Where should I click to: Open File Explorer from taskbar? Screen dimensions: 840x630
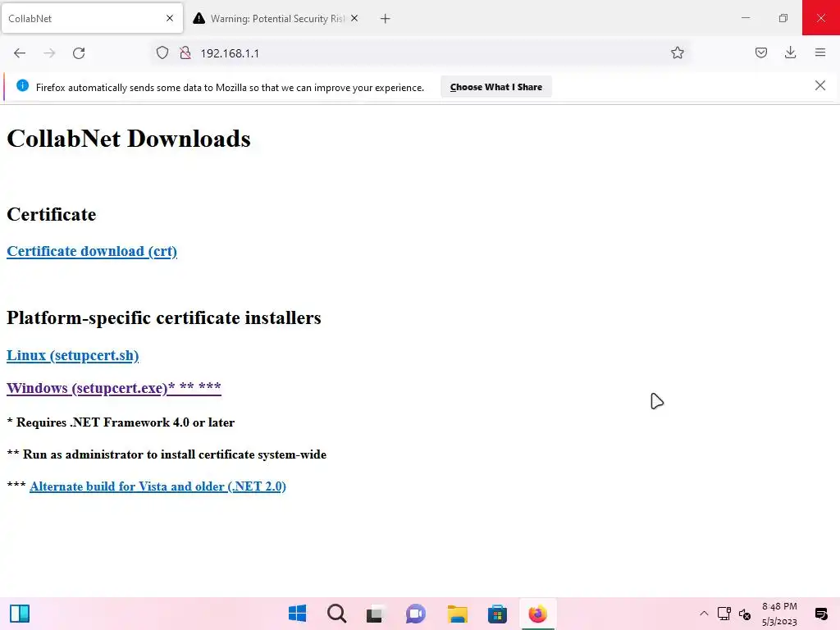(458, 614)
